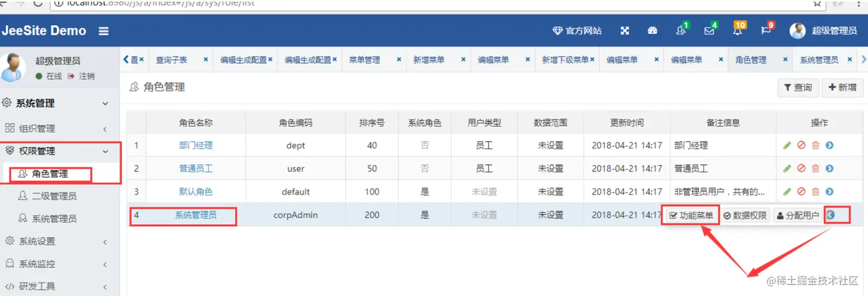The height and width of the screenshot is (296, 868).
Task: Open the mail icon with badge 4
Action: pyautogui.click(x=710, y=30)
